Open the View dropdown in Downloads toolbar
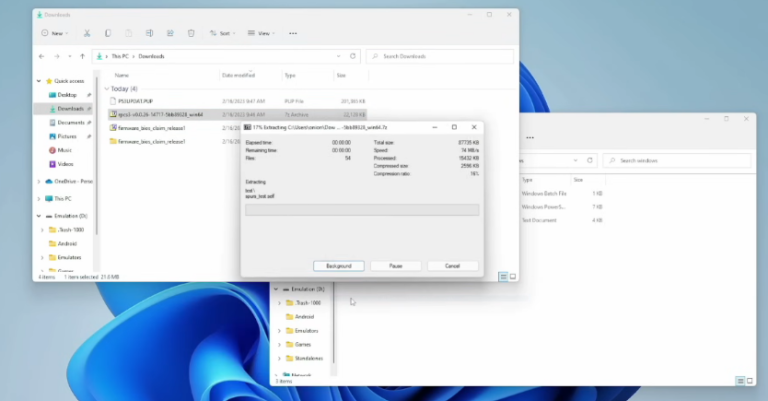Viewport: 768px width, 401px height. click(261, 33)
